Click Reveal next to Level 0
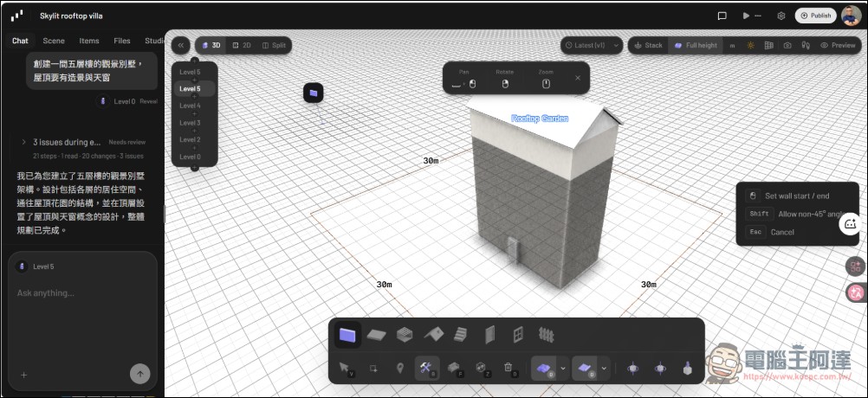 coord(148,102)
